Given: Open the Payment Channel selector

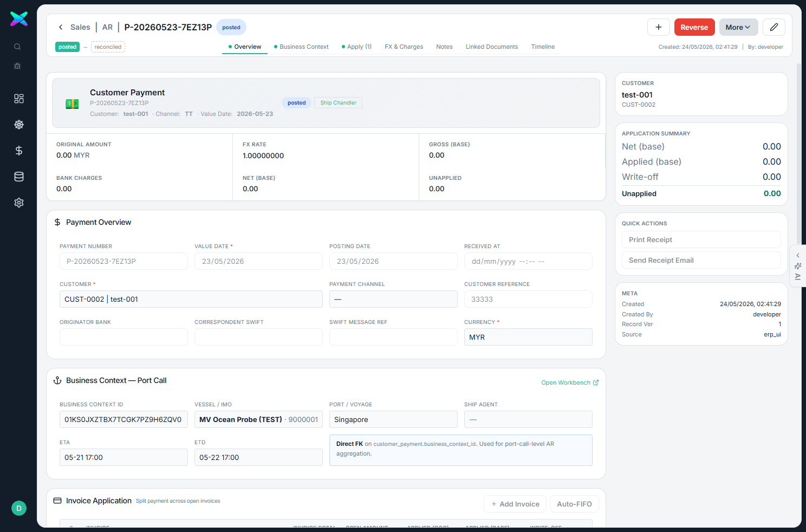Looking at the screenshot, I should (393, 299).
